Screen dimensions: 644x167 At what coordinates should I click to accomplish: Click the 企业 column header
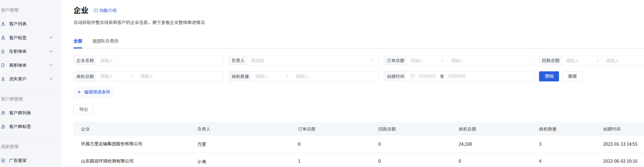point(85,129)
